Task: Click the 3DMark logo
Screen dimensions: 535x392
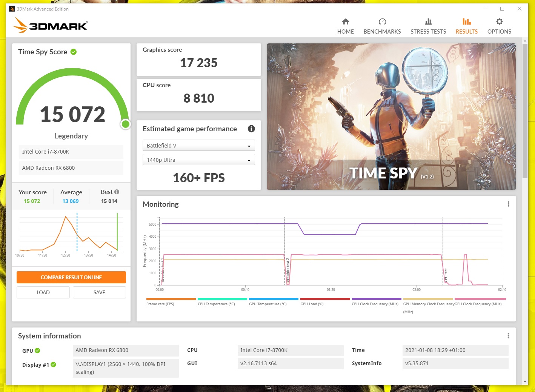Action: coord(50,25)
